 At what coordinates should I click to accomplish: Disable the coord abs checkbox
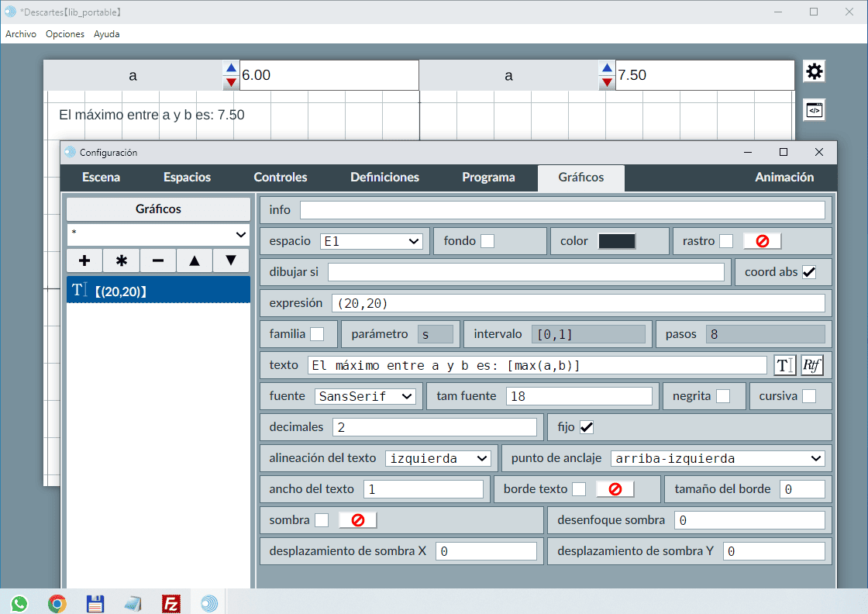(x=809, y=272)
